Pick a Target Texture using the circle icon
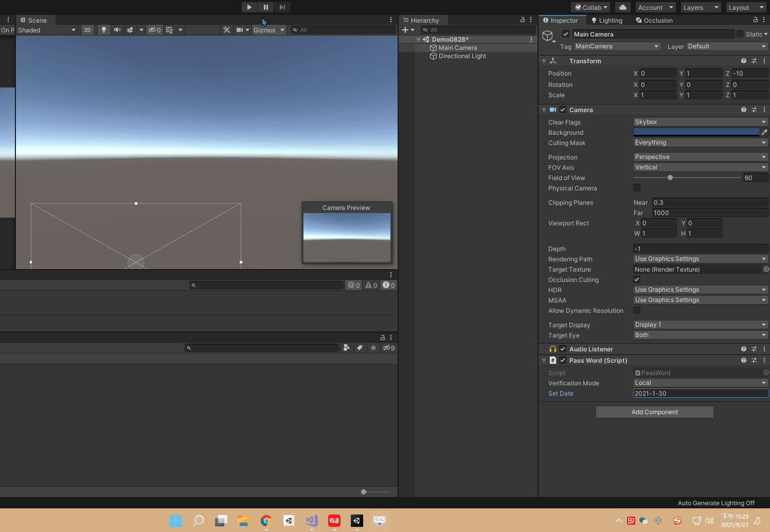Screen dimensions: 770x532 click(x=766, y=269)
